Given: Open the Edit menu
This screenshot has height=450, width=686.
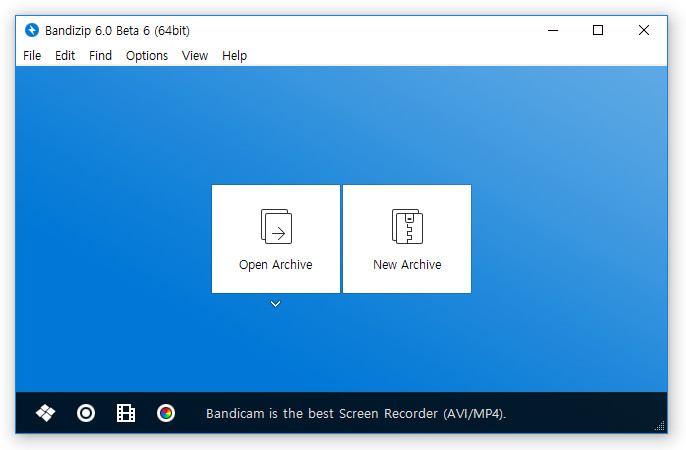Looking at the screenshot, I should coord(65,56).
